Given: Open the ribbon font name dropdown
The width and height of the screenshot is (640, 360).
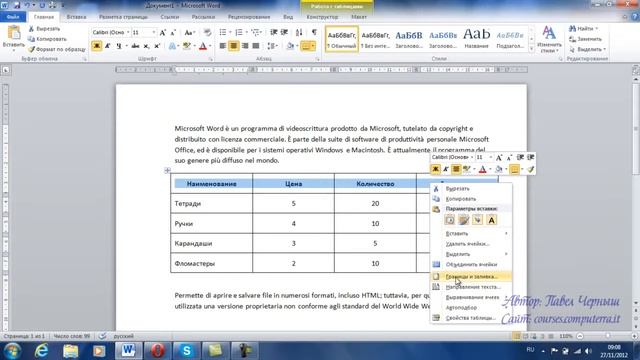Looking at the screenshot, I should (128, 33).
